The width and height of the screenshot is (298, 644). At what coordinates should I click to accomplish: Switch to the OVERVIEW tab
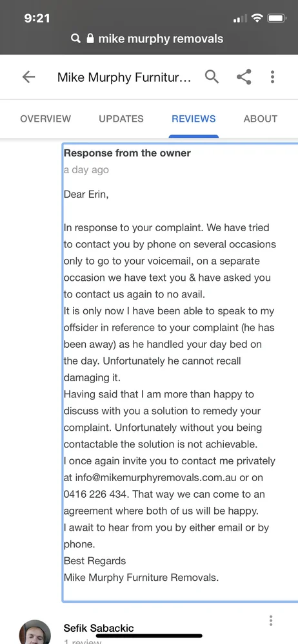tap(45, 118)
